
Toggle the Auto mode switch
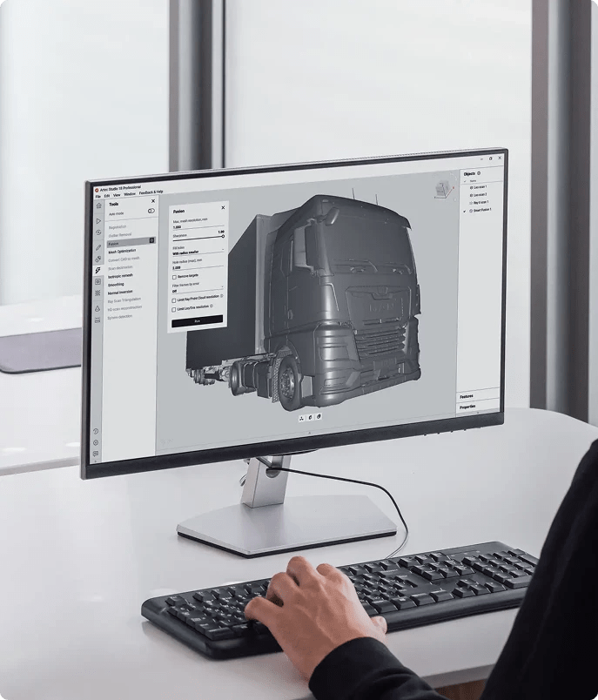tap(151, 211)
